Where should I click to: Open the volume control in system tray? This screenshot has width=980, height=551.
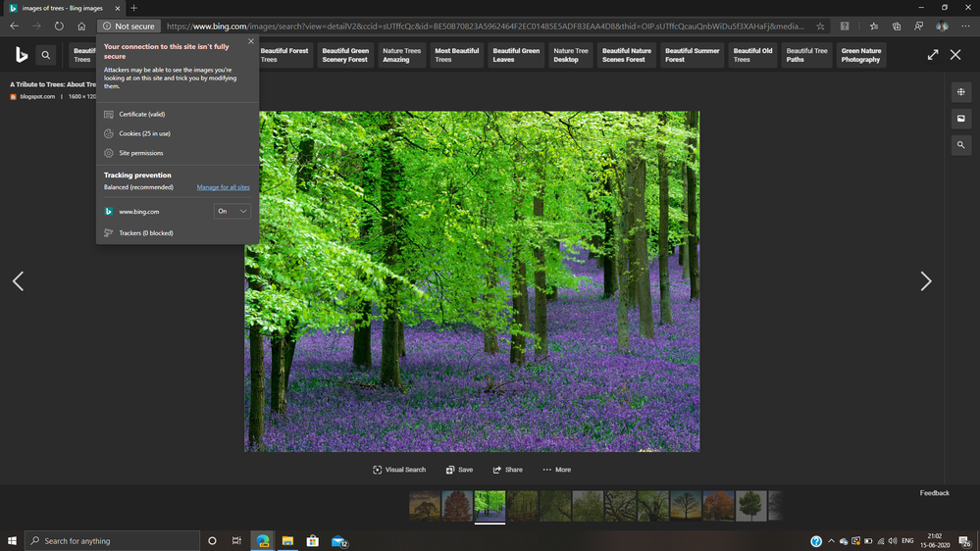point(893,541)
